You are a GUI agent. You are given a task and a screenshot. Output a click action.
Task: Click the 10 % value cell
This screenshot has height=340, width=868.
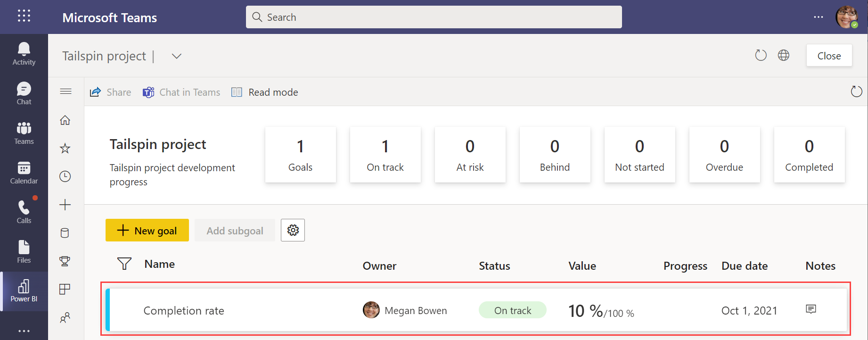[x=601, y=311]
